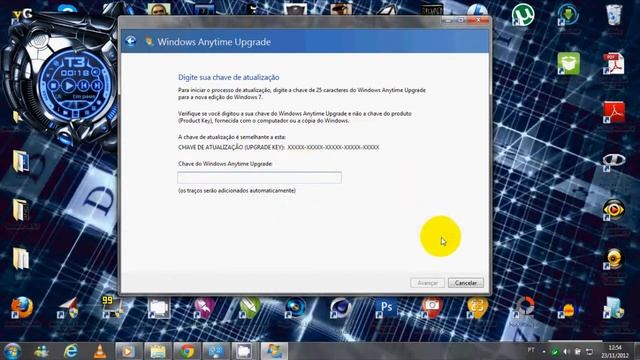Open the red camera desktop shortcut
Image resolution: width=640 pixels, height=360 pixels.
coord(432,308)
